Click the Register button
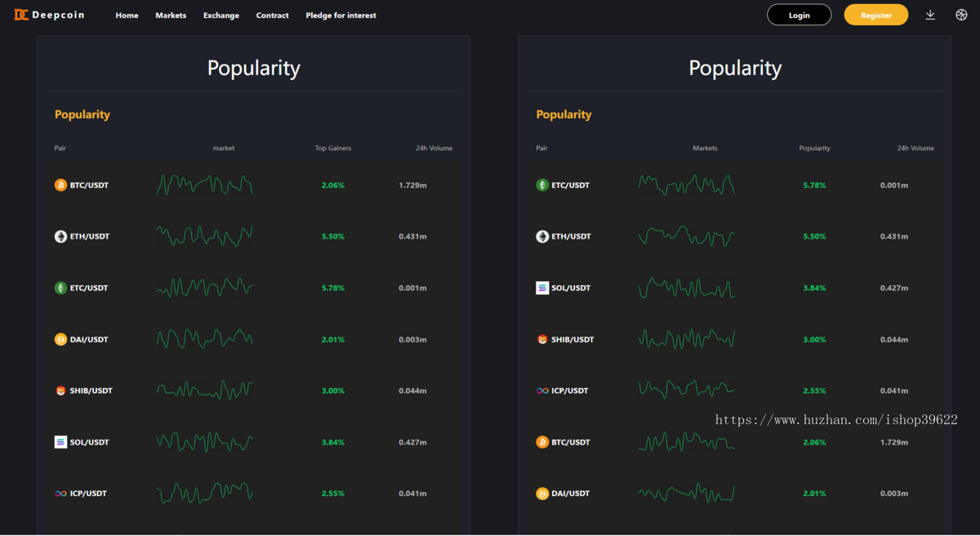 876,15
